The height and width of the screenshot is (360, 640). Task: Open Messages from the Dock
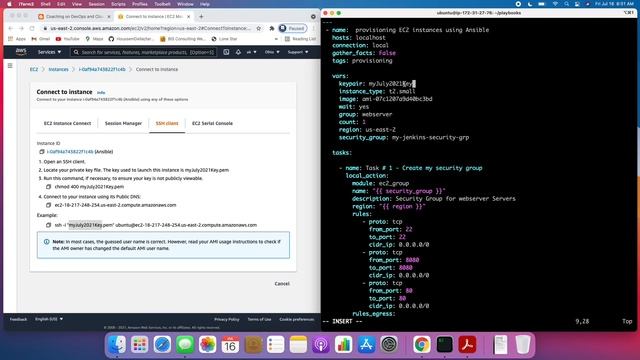pos(185,344)
